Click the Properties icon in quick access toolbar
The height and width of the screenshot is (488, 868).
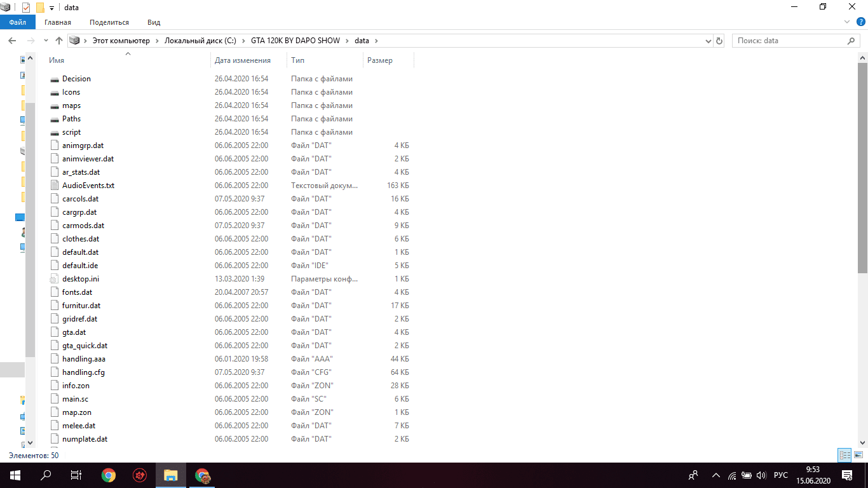point(26,8)
